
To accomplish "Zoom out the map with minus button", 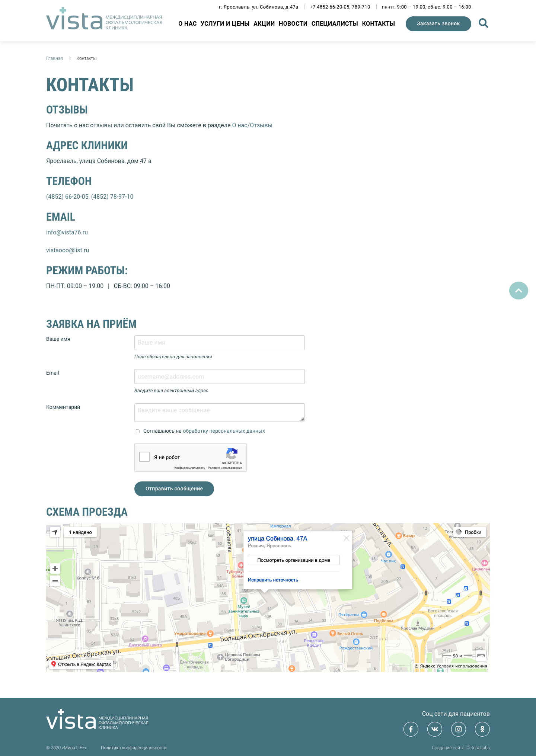I will click(x=55, y=581).
